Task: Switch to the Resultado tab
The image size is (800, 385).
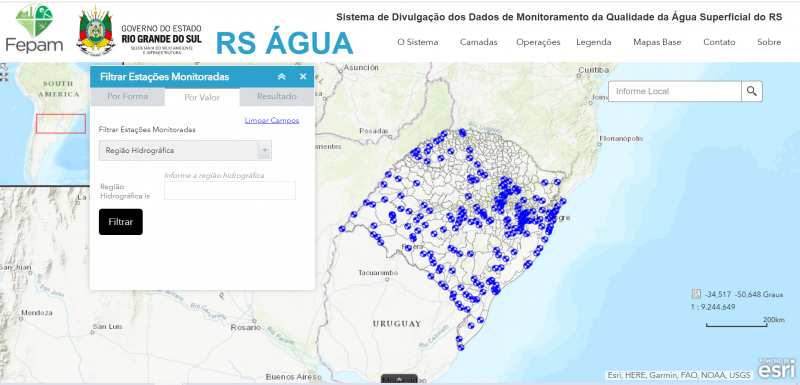Action: click(x=277, y=96)
